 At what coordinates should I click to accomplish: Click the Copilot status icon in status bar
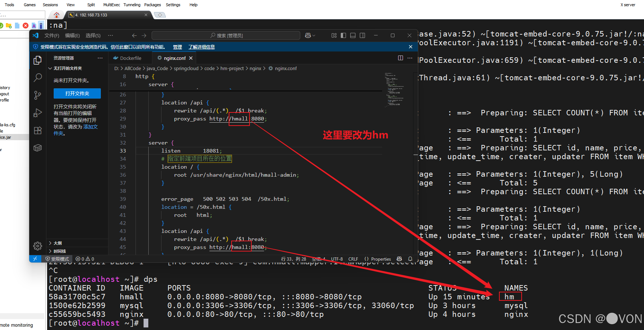point(399,259)
